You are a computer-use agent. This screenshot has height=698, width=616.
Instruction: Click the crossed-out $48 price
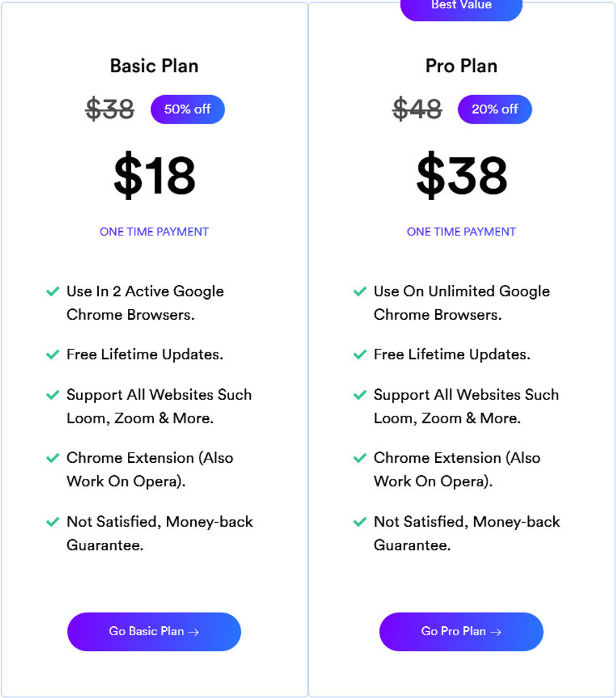(x=417, y=108)
